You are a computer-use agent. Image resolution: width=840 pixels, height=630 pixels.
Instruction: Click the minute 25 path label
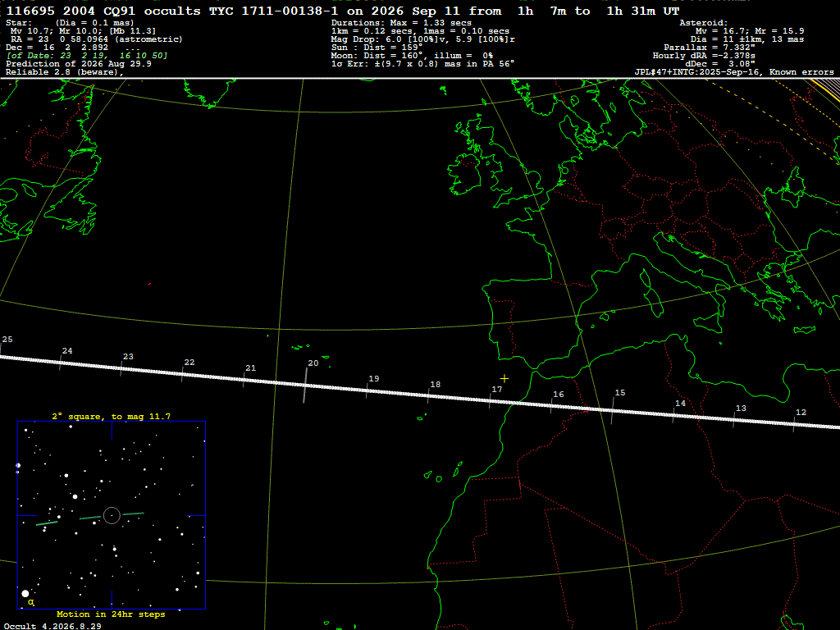pyautogui.click(x=7, y=340)
